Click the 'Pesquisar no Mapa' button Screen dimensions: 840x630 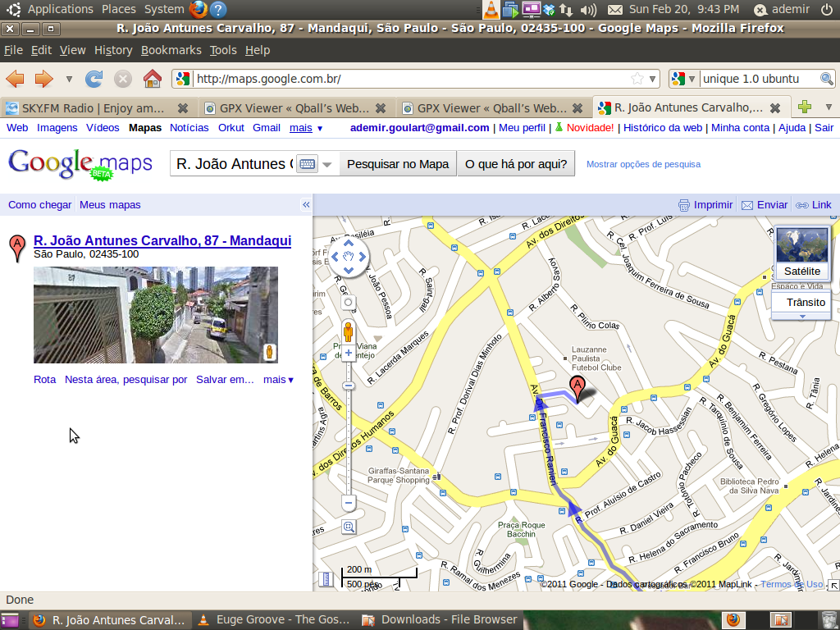[x=398, y=164]
